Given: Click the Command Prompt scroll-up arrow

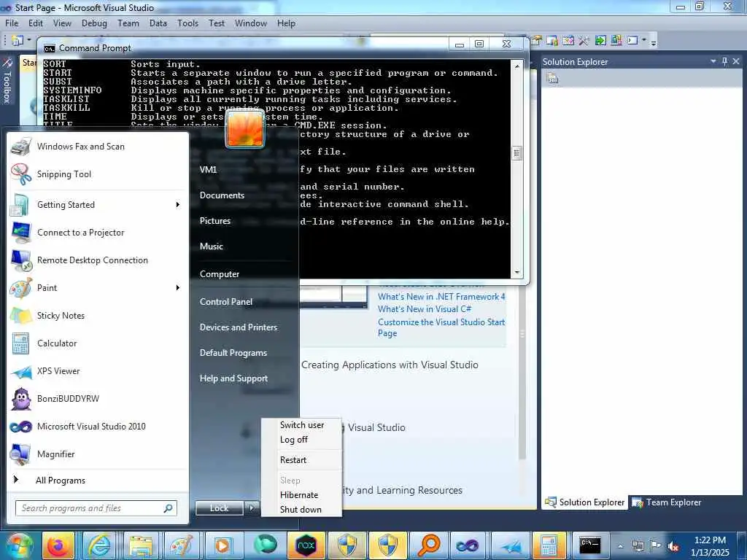Looking at the screenshot, I should click(x=517, y=66).
